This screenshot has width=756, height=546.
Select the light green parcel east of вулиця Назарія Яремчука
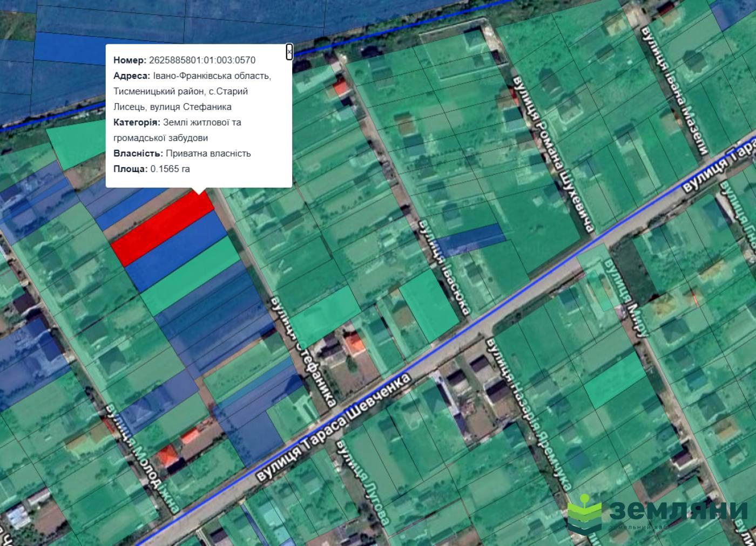point(616,380)
